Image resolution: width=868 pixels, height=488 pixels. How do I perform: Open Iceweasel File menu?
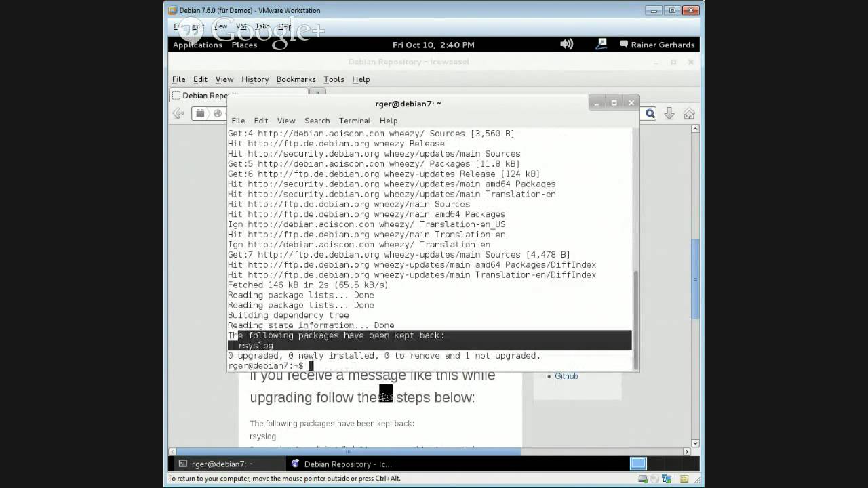[x=178, y=79]
